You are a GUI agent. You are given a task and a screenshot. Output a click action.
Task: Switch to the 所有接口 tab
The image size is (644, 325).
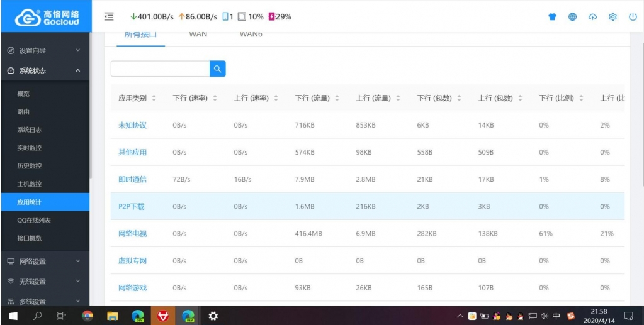pos(140,36)
